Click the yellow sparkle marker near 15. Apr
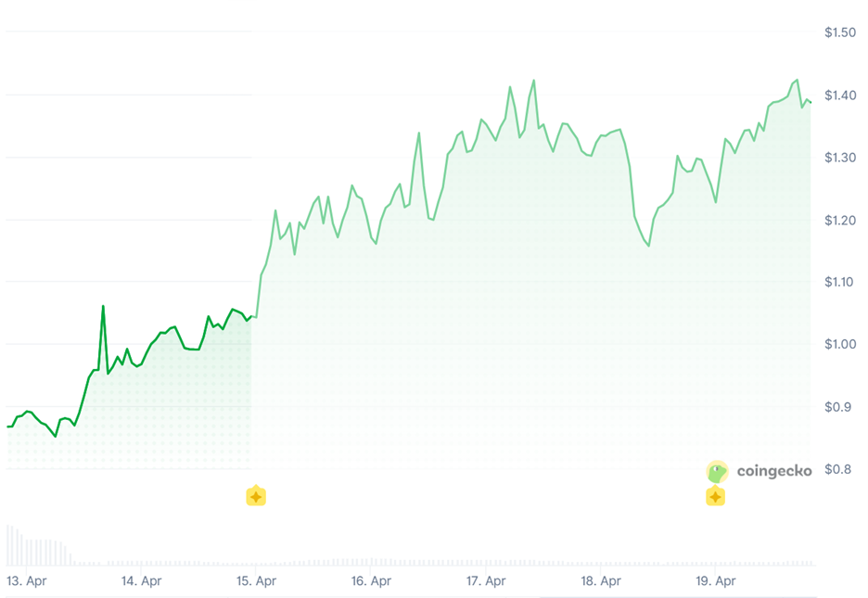 (x=256, y=496)
